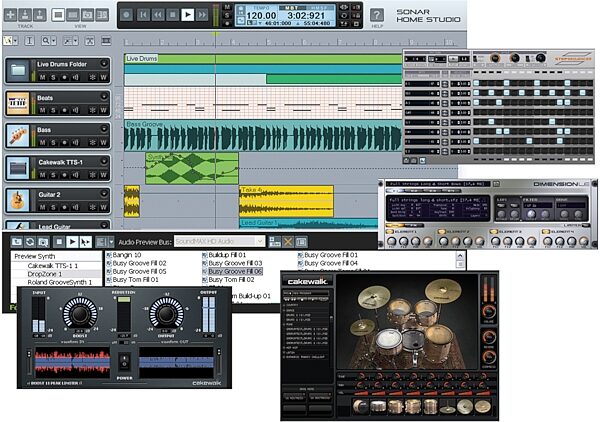Toggle the transport M mute button
The height and width of the screenshot is (422, 600).
[x=227, y=7]
